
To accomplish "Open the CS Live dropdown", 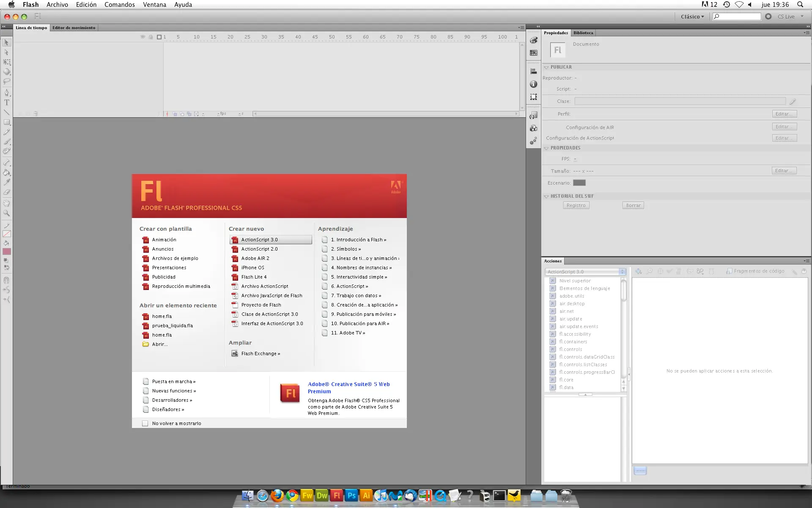I will pos(790,17).
